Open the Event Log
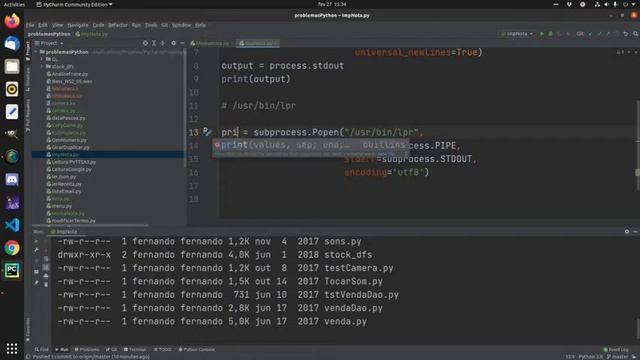This screenshot has height=360, width=640. pyautogui.click(x=616, y=349)
